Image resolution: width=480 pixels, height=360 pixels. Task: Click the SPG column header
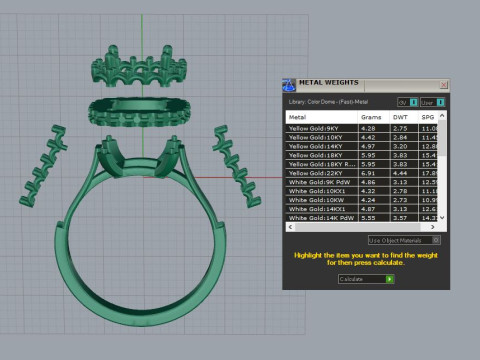click(x=428, y=117)
